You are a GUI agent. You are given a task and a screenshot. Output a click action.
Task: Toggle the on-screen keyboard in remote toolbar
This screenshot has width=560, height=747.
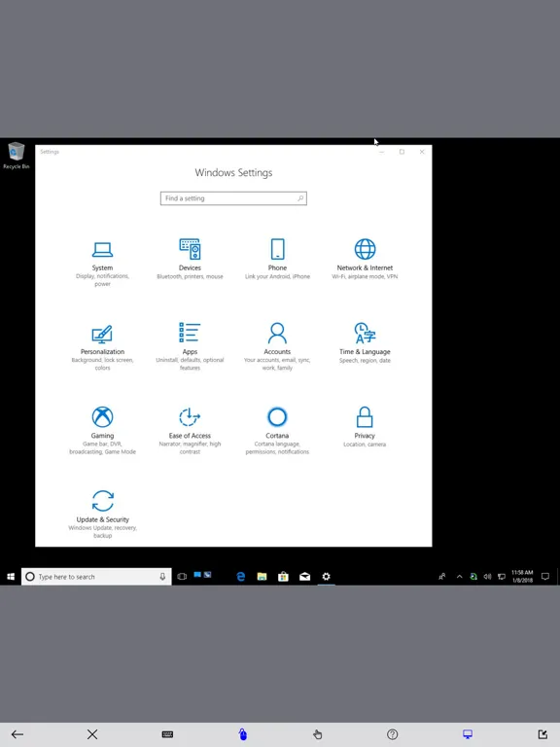click(167, 734)
